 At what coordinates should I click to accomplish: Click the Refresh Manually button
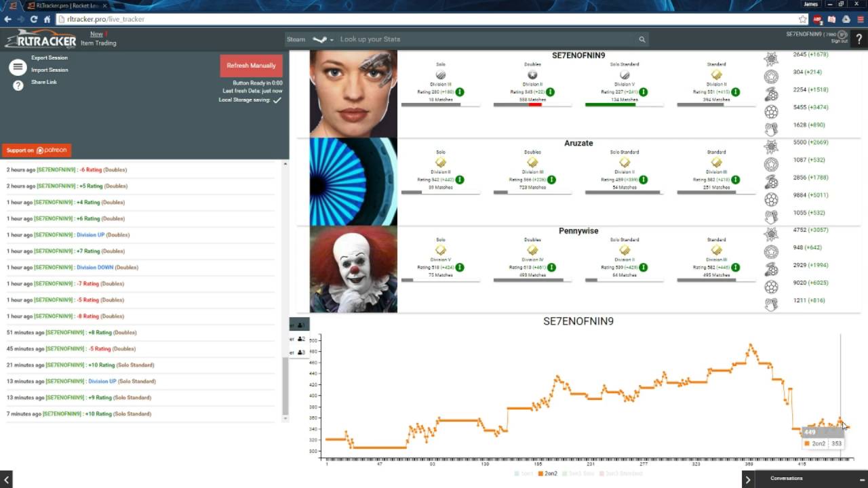coord(251,66)
